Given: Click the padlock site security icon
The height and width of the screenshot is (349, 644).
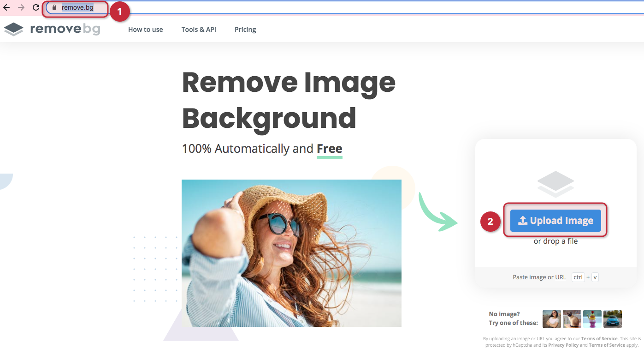Looking at the screenshot, I should (54, 8).
